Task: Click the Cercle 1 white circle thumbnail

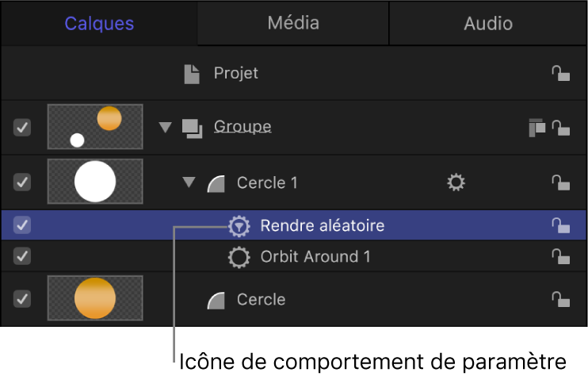Action: point(95,182)
